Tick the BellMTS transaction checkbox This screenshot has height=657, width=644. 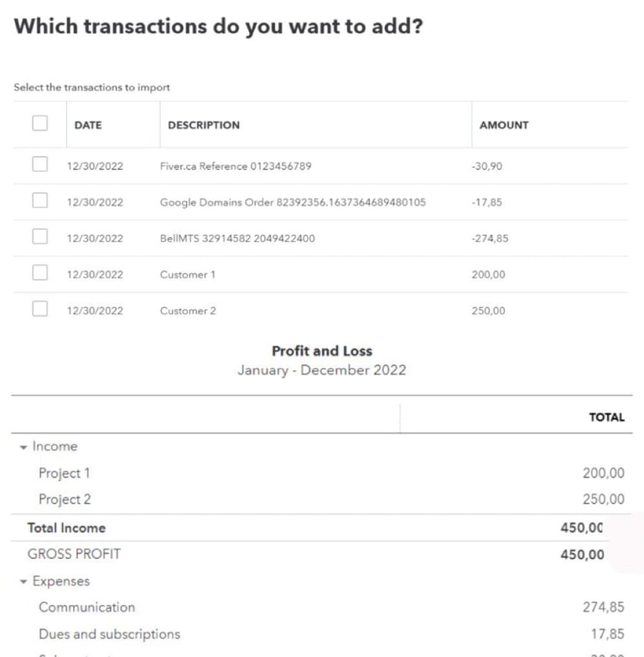pyautogui.click(x=40, y=237)
